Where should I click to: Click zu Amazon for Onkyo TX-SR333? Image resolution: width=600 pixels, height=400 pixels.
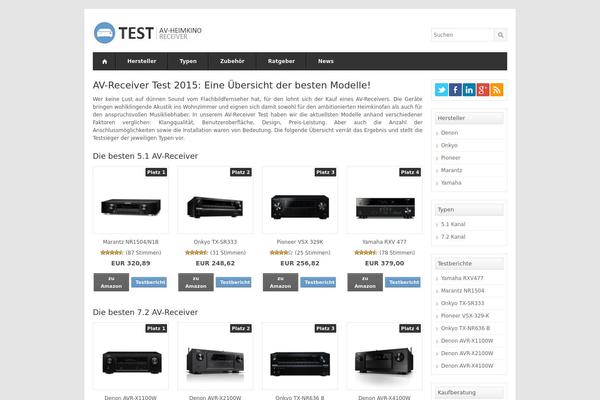(196, 282)
